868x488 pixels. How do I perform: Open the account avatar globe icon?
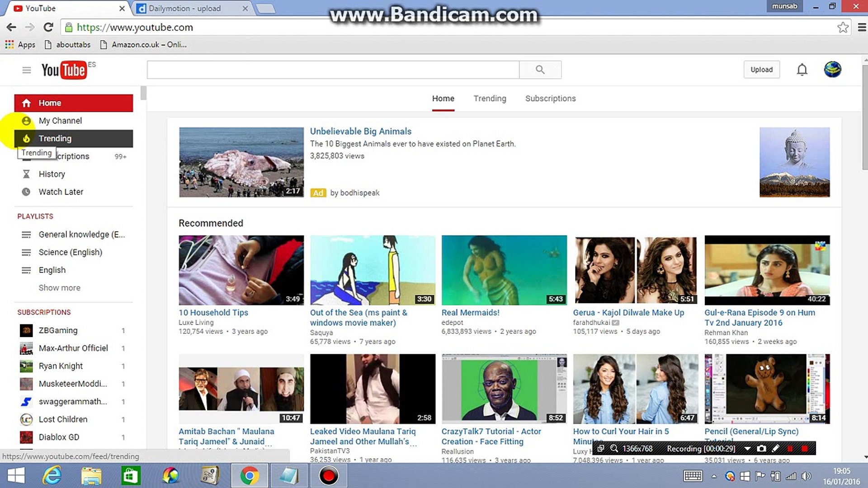click(x=832, y=70)
